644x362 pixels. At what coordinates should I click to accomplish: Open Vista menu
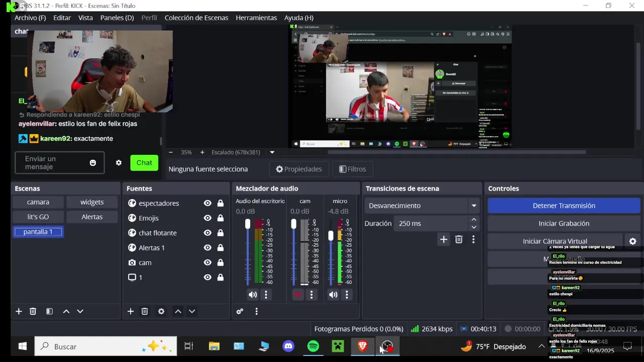point(86,18)
